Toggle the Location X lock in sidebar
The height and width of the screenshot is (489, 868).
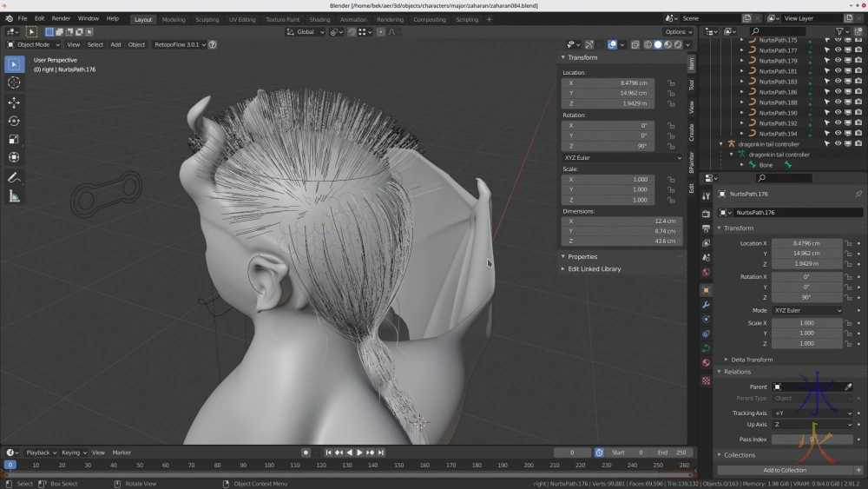(671, 83)
